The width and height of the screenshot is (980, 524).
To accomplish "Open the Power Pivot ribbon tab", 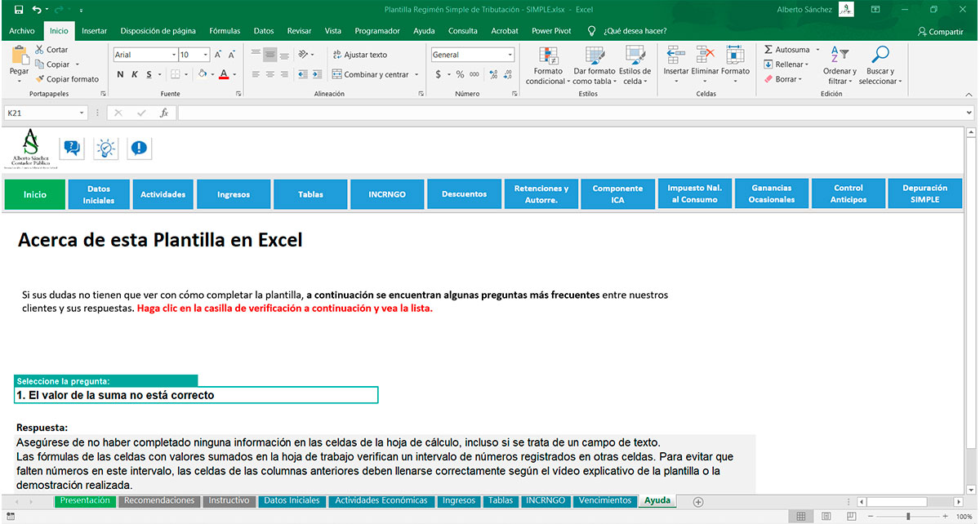I will pos(551,31).
